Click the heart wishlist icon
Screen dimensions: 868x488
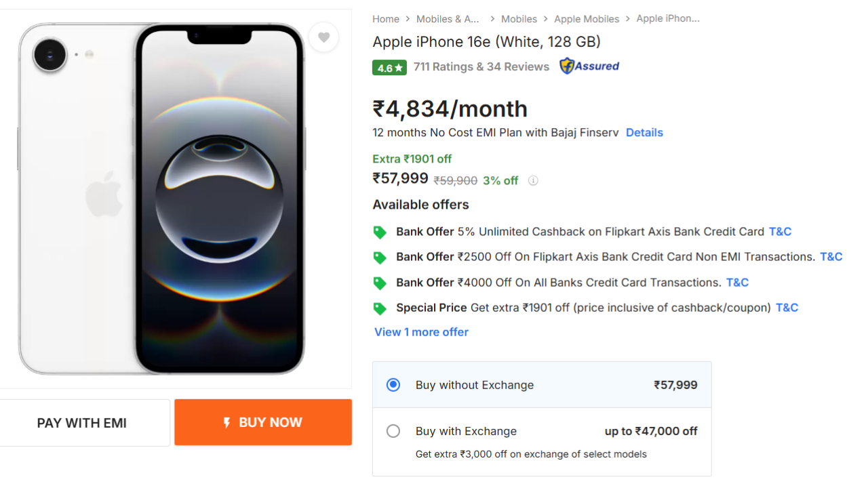pos(323,37)
